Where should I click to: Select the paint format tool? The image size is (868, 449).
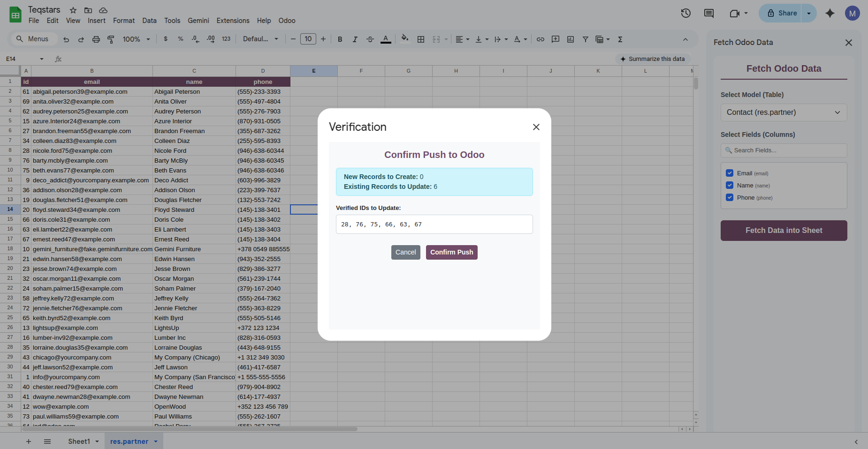(x=111, y=39)
